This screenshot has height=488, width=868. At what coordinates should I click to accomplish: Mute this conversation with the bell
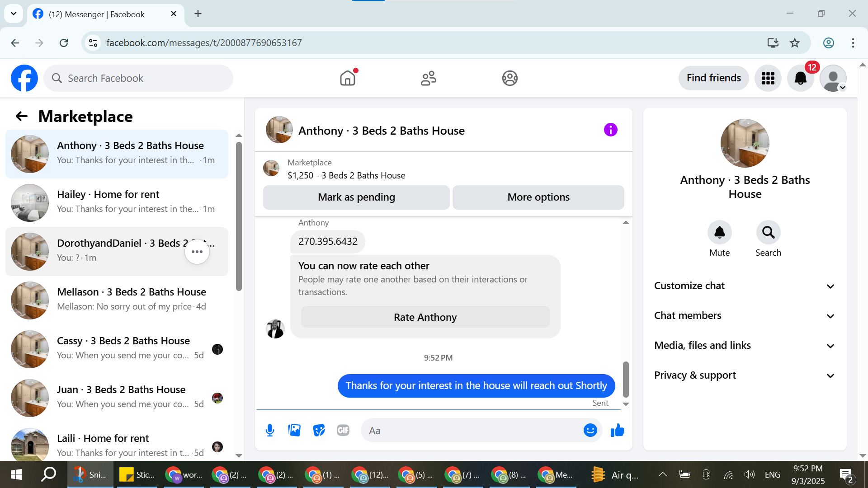(719, 232)
